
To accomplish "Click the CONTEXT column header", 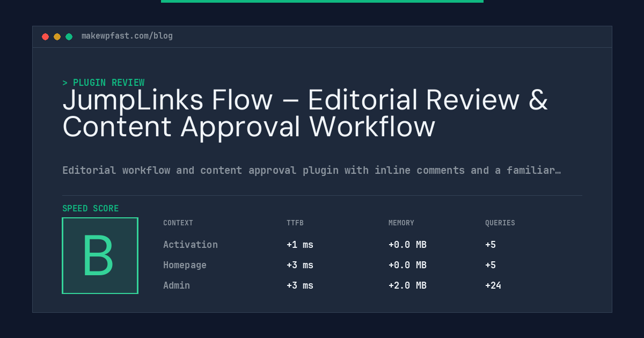I will (x=178, y=223).
